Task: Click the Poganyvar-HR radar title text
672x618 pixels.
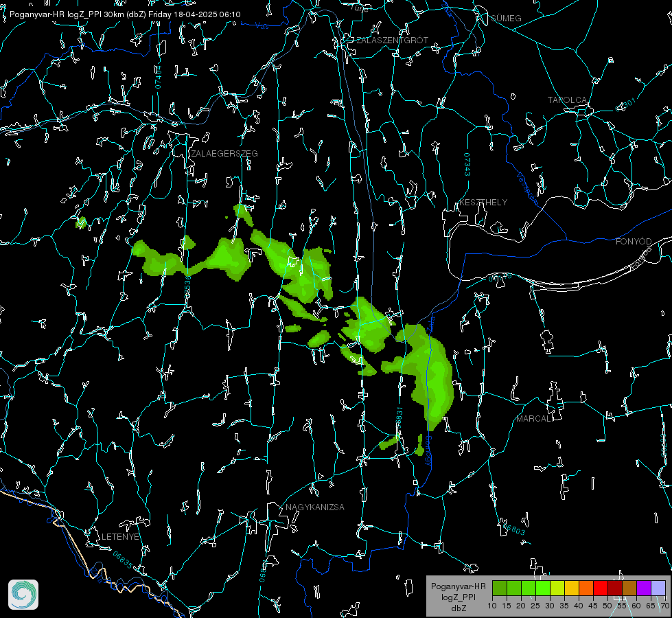Action: [x=125, y=14]
